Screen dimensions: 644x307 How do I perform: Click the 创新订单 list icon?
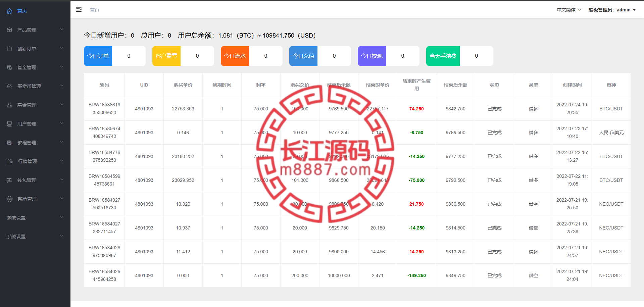[x=9, y=49]
